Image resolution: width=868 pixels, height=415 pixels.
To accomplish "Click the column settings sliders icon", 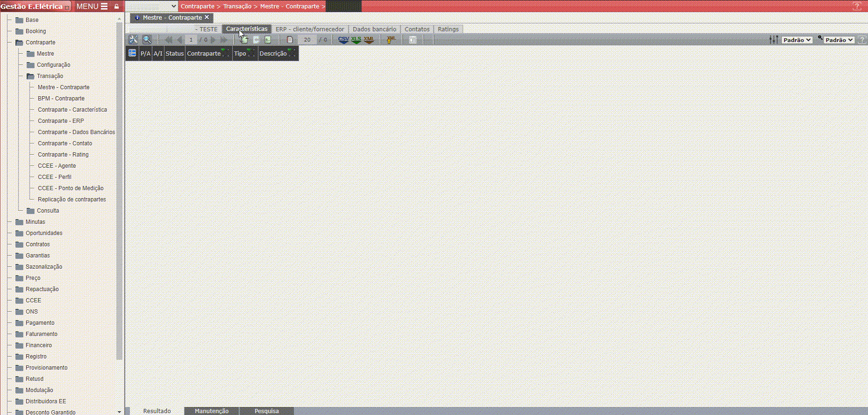I will point(774,40).
